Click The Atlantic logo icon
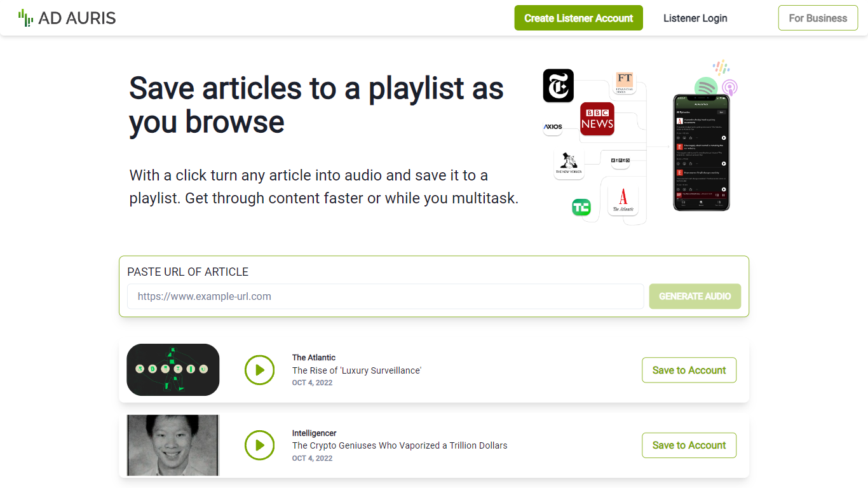The image size is (868, 488). (x=623, y=200)
